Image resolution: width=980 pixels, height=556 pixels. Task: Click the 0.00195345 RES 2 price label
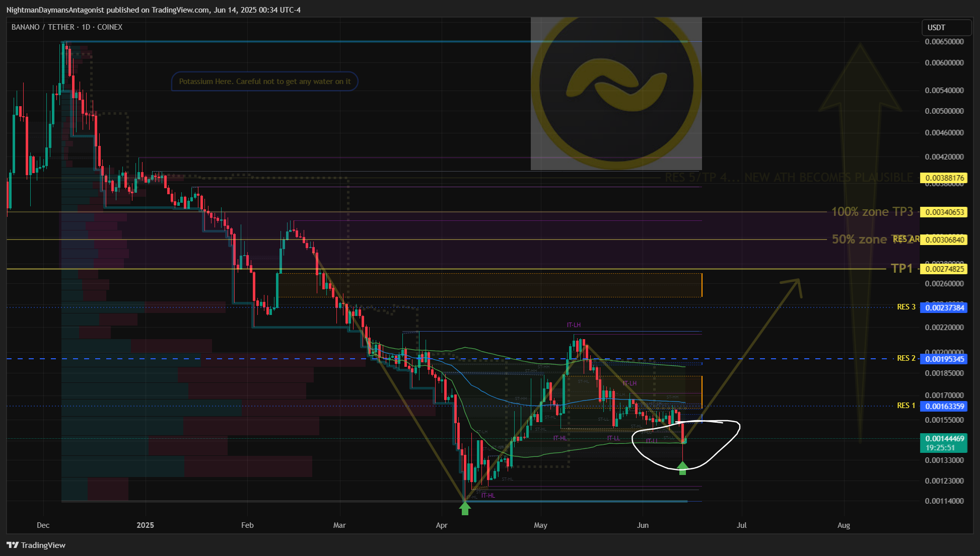click(x=945, y=359)
